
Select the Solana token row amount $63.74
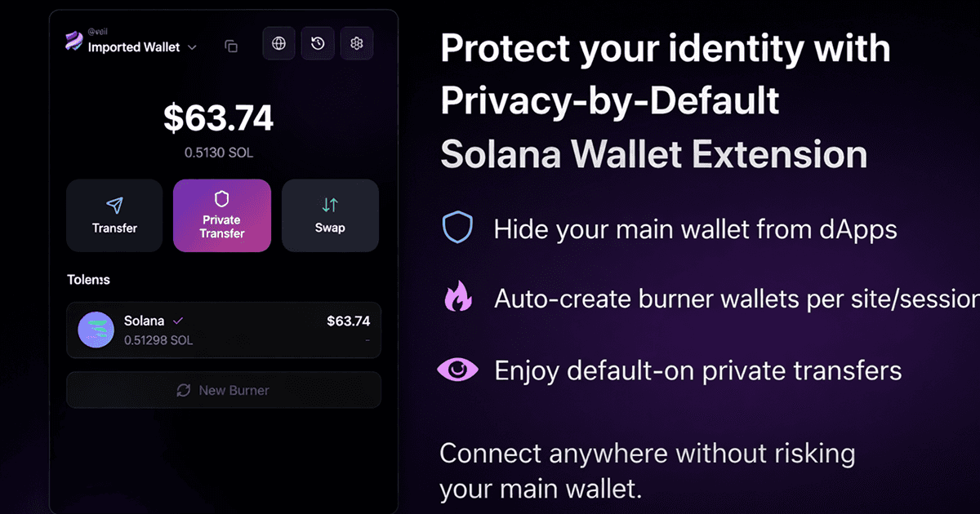point(349,321)
